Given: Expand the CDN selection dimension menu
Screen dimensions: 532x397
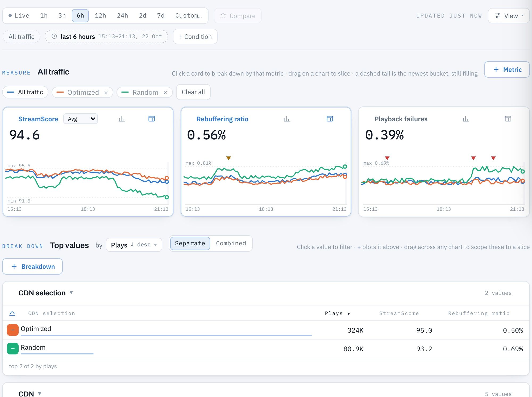Looking at the screenshot, I should 71,293.
